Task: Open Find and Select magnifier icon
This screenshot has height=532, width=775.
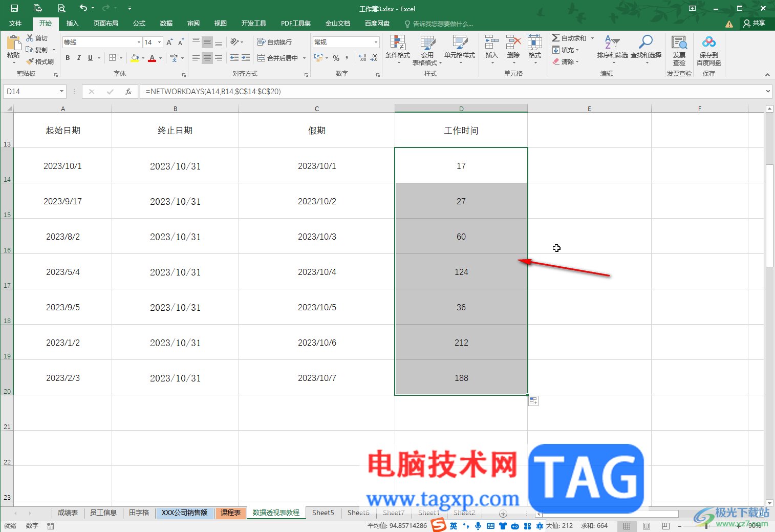Action: click(646, 42)
